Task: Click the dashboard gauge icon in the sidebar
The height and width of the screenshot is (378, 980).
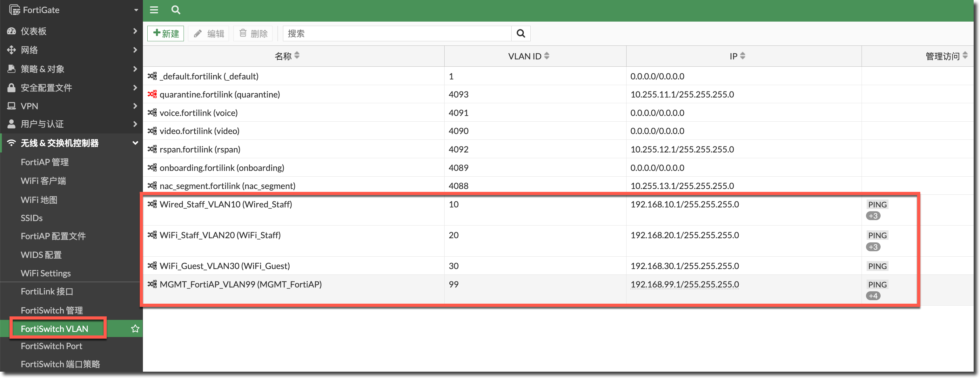Action: pos(11,31)
